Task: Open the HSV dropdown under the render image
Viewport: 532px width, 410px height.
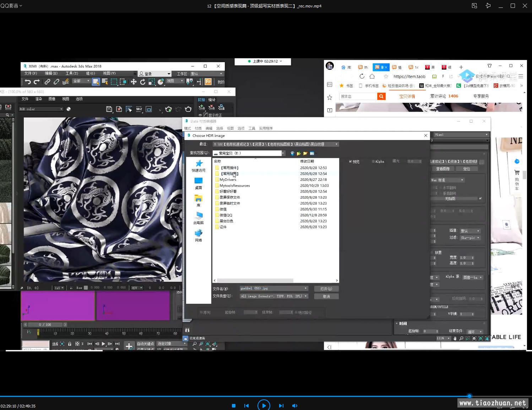Action: point(137,288)
